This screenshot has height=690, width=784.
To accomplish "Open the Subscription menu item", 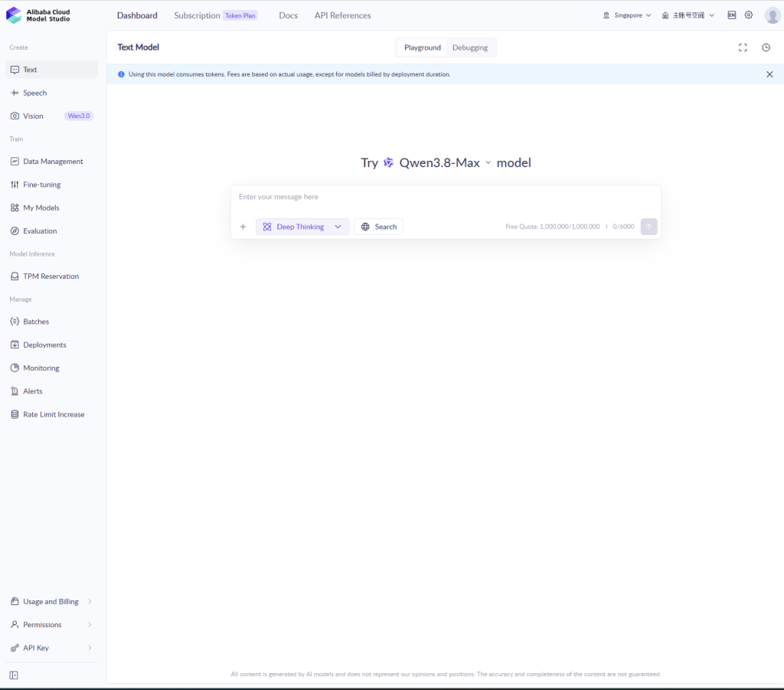I will (197, 15).
